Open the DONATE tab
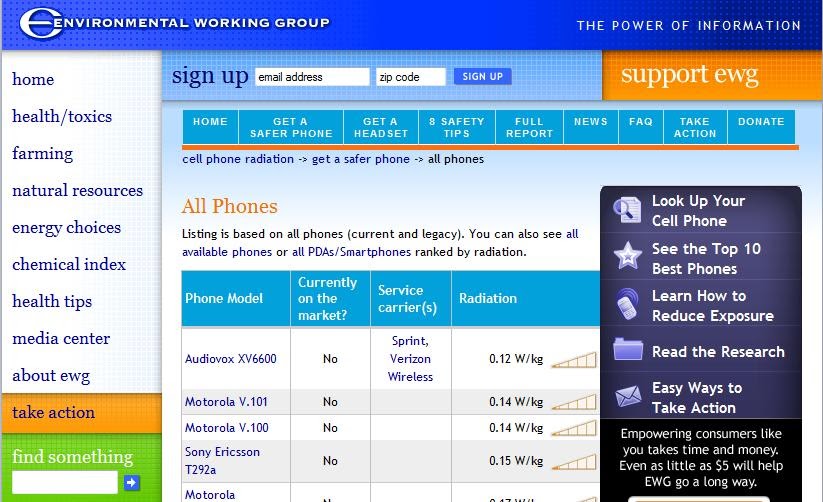This screenshot has width=823, height=502. coord(761,127)
